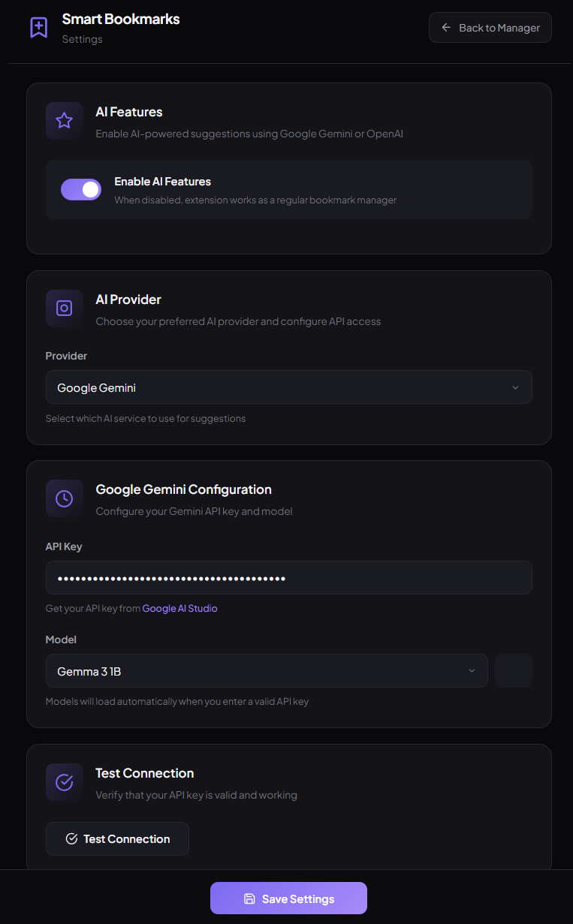The image size is (573, 924).
Task: Open the Model dropdown showing Gemma 3 1B
Action: 267,671
